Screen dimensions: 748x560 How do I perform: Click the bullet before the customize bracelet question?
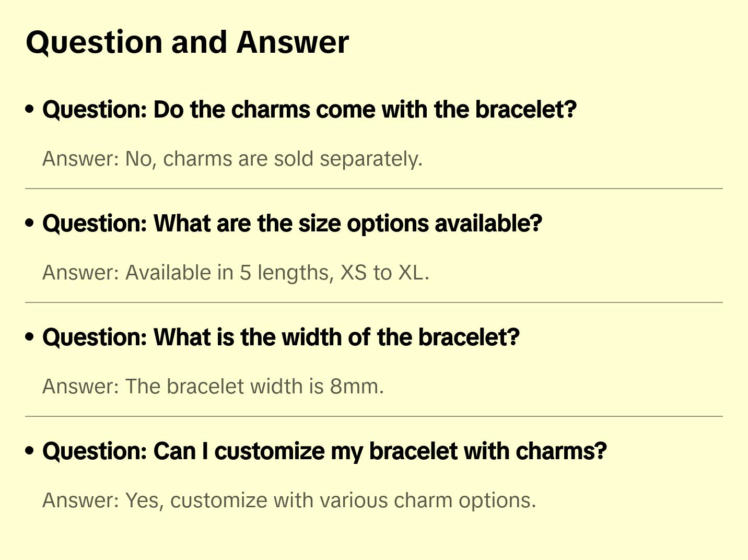[x=30, y=451]
